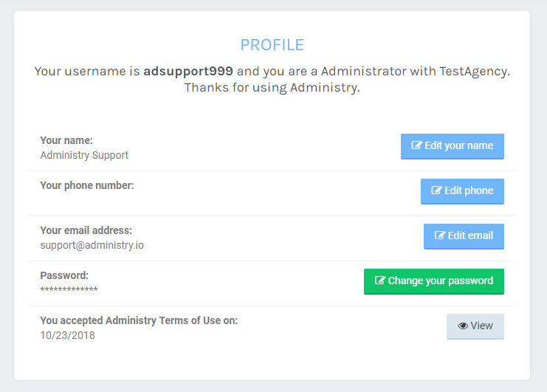View the accepted Terms of Use
The width and height of the screenshot is (547, 392).
[475, 326]
